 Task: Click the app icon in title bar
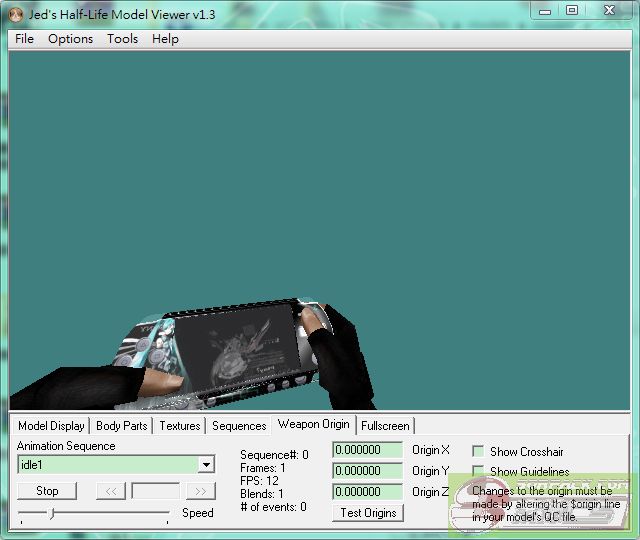point(15,13)
